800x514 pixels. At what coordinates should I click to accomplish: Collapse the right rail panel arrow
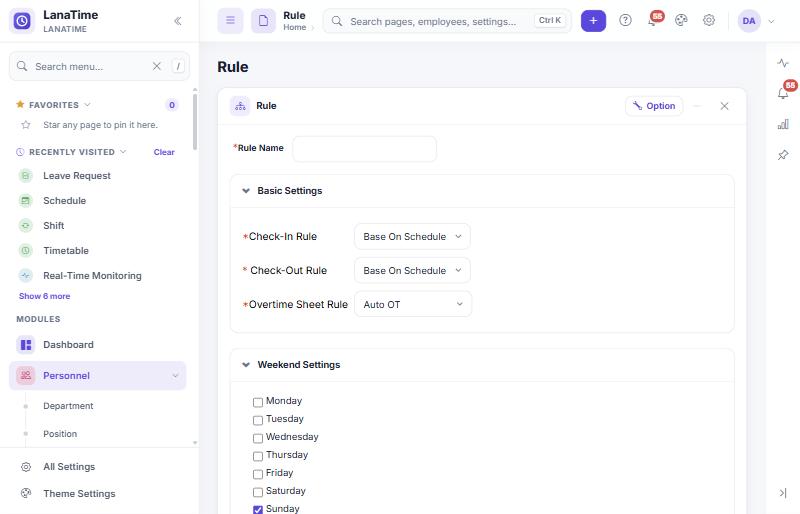click(x=783, y=493)
